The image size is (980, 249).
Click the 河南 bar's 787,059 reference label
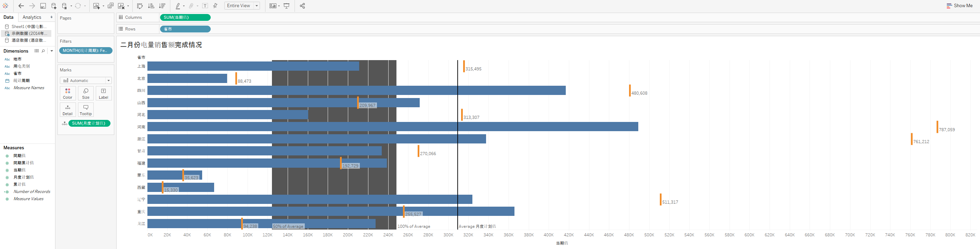coord(946,130)
